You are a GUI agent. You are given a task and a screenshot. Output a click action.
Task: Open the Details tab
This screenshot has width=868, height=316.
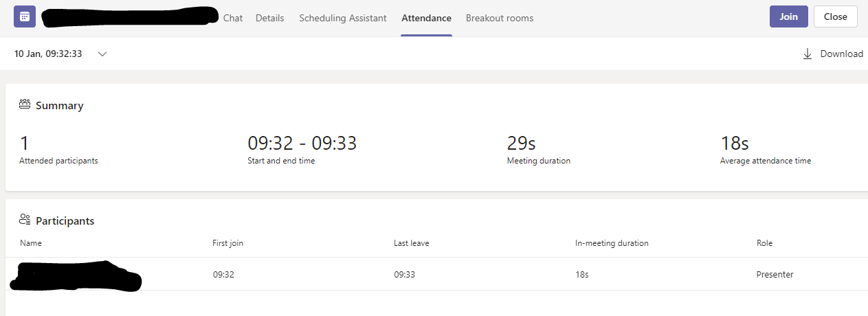pyautogui.click(x=269, y=18)
